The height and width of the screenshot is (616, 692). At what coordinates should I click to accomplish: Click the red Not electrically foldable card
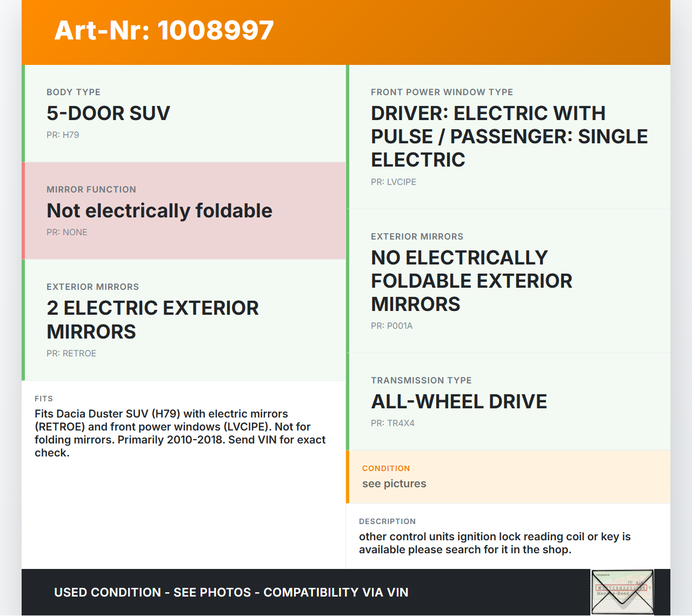coord(184,211)
